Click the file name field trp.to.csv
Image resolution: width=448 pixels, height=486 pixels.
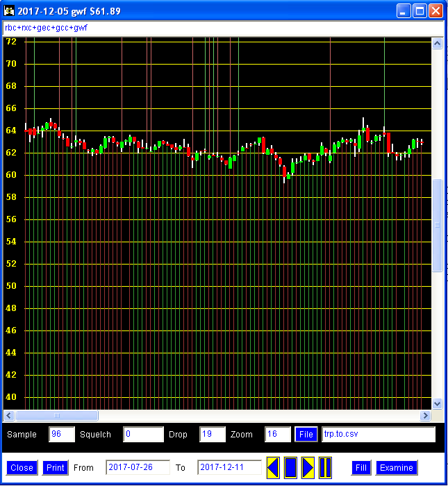coord(379,434)
